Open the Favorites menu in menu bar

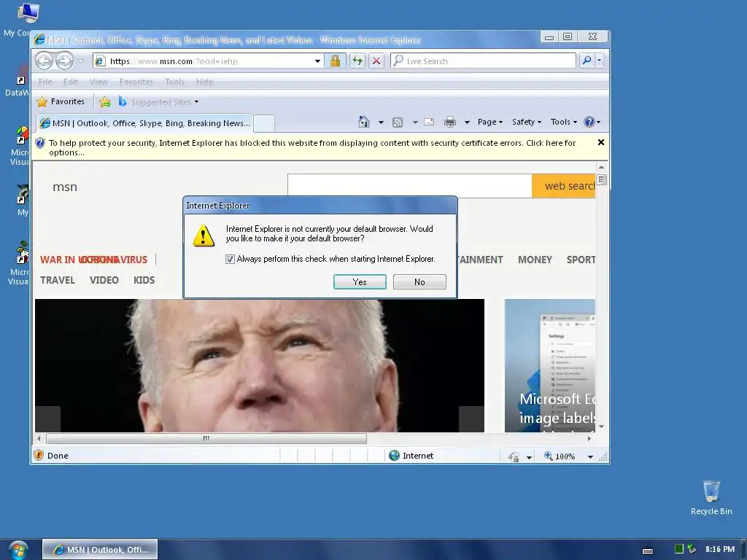136,82
